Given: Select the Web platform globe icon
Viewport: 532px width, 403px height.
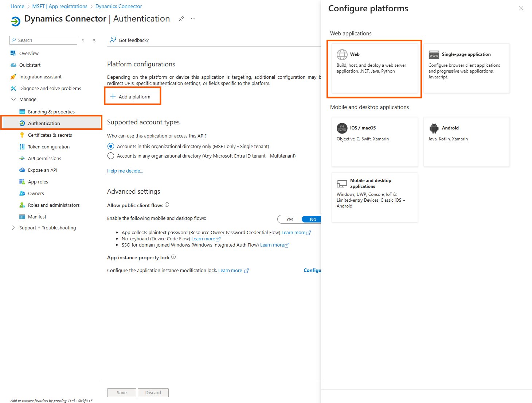Looking at the screenshot, I should (342, 55).
